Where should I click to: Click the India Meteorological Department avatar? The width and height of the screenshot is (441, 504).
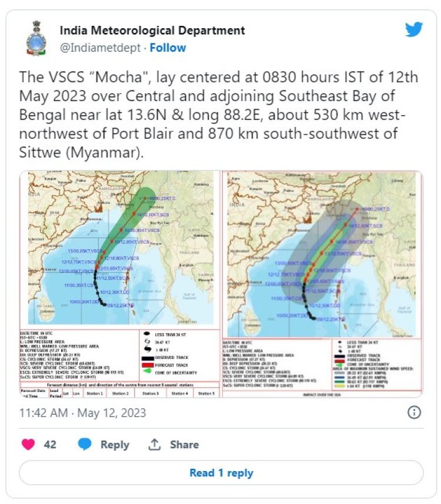click(36, 39)
